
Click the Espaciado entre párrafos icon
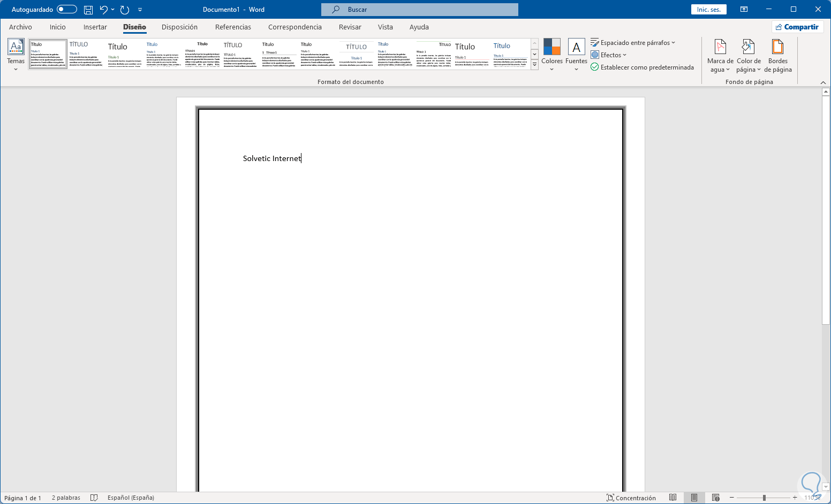point(595,43)
